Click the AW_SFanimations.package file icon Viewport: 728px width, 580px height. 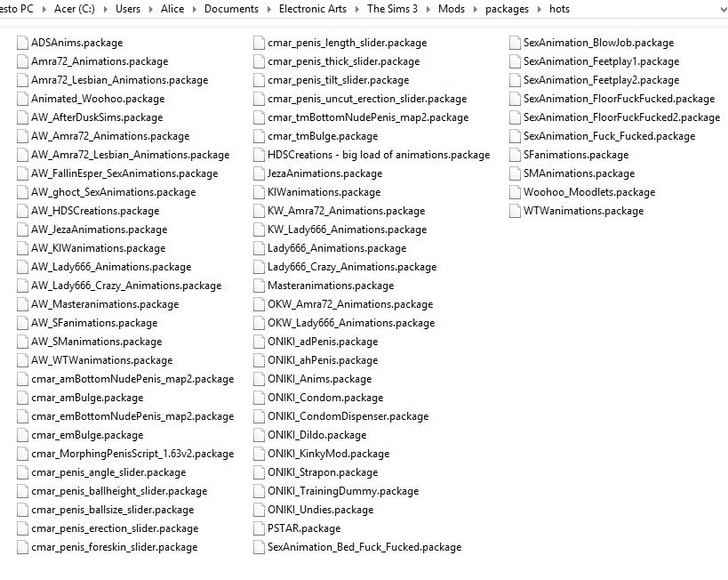(22, 323)
